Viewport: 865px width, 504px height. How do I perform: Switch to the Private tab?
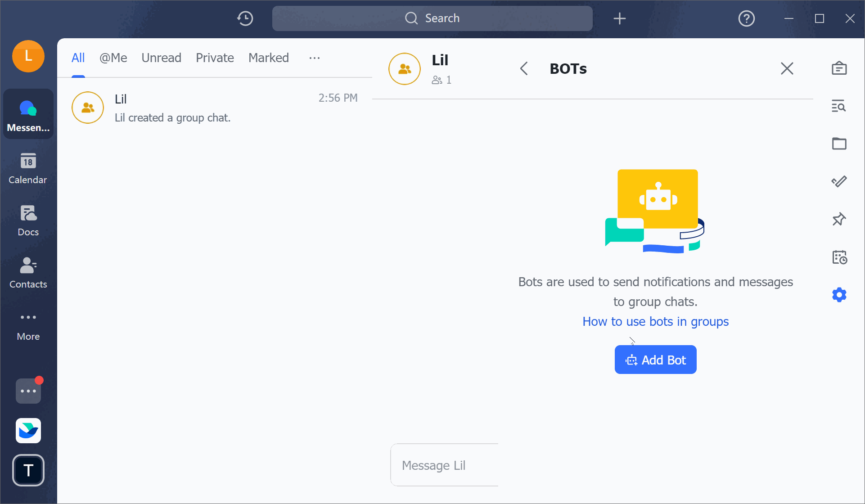click(215, 58)
